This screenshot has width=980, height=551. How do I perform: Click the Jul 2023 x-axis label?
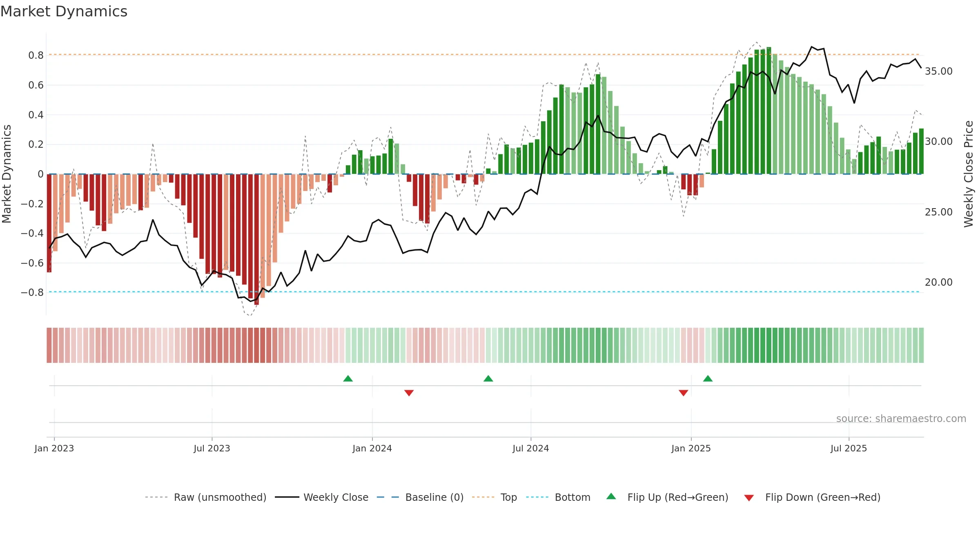coord(212,448)
